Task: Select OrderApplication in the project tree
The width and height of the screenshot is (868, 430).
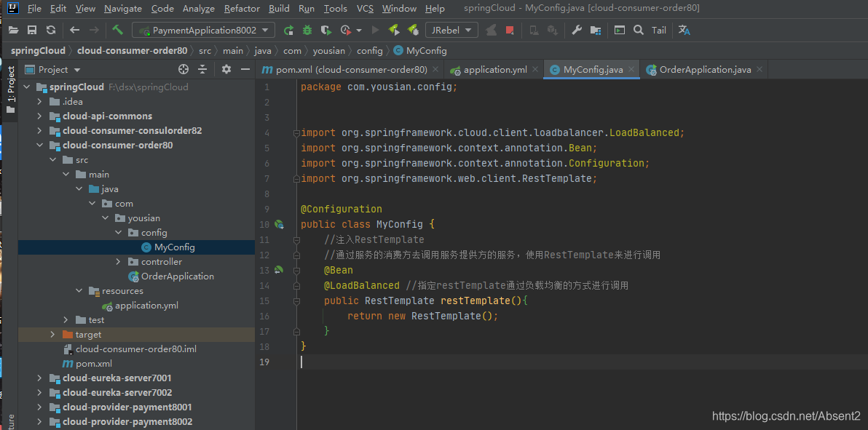Action: click(170, 276)
